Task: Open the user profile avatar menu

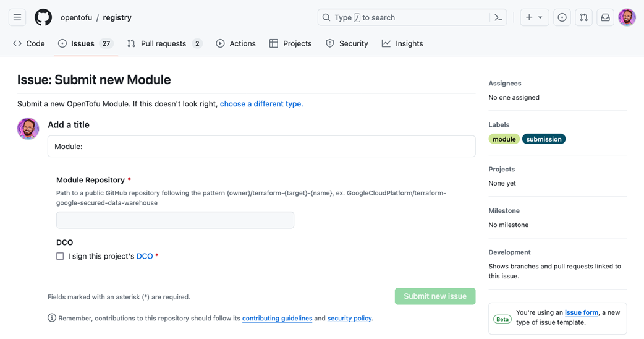Action: coord(627,17)
